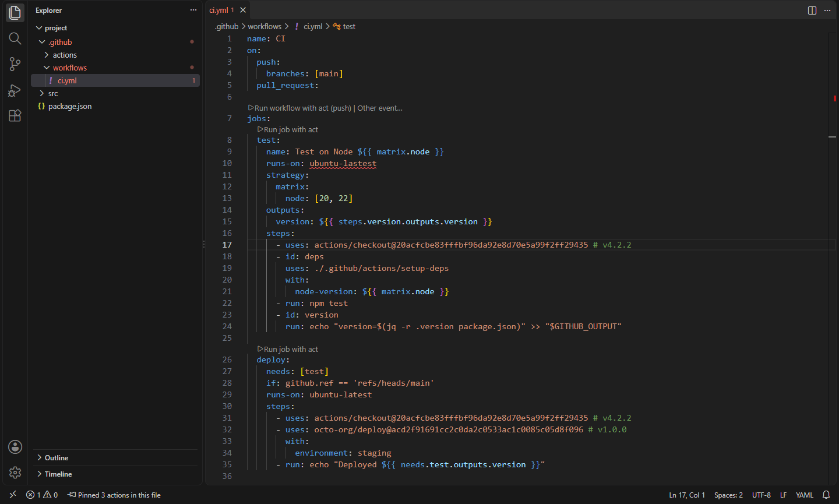Image resolution: width=839 pixels, height=504 pixels.
Task: Open package.json from the explorer
Action: (x=115, y=106)
